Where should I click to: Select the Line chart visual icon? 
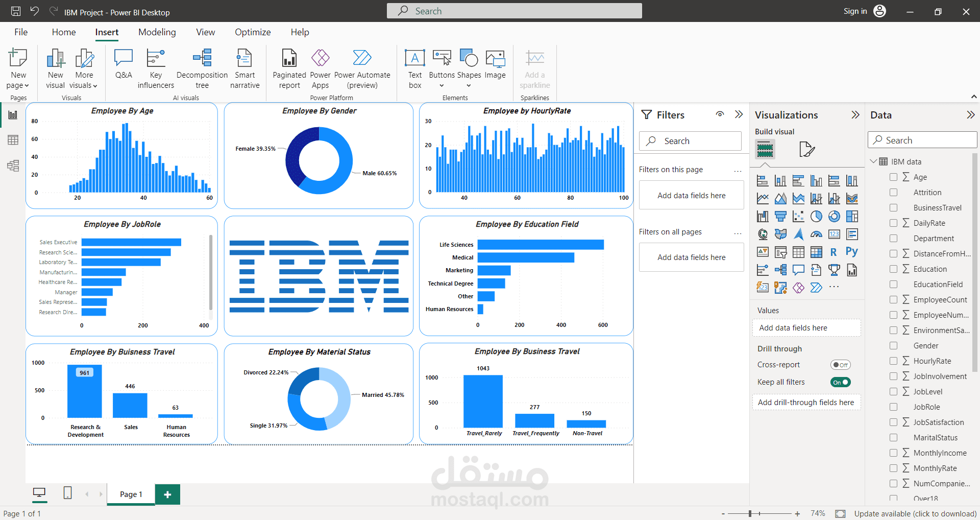point(763,199)
